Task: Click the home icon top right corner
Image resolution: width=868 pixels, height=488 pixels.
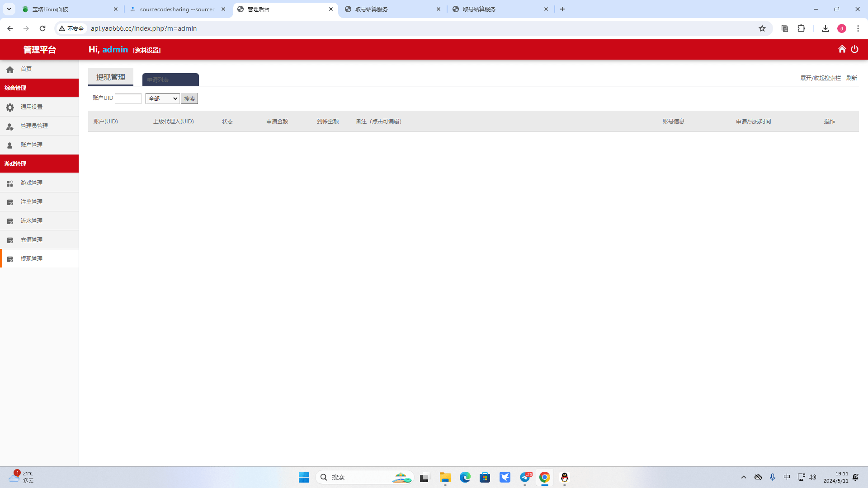Action: (842, 49)
